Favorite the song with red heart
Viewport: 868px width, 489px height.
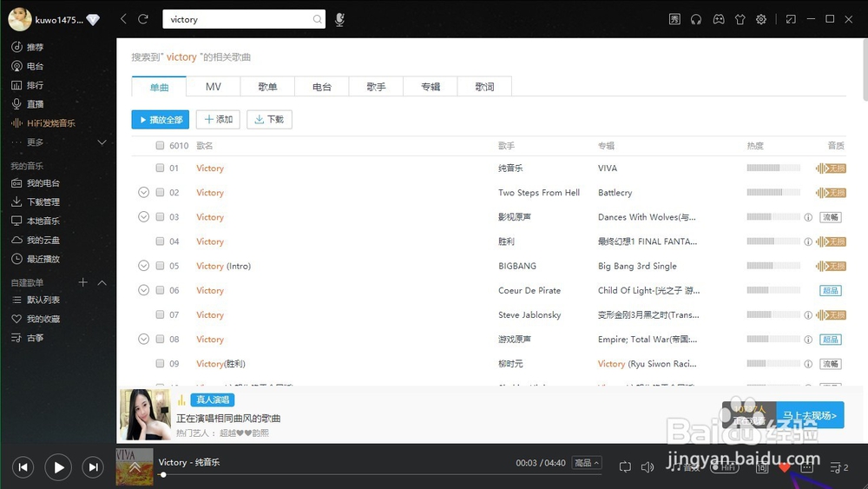[x=785, y=467]
